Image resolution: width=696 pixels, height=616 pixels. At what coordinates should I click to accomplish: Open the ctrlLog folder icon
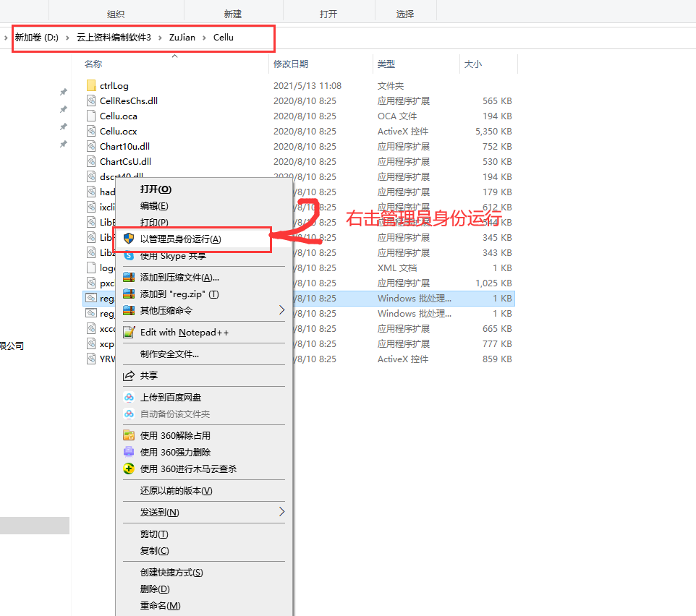point(91,85)
